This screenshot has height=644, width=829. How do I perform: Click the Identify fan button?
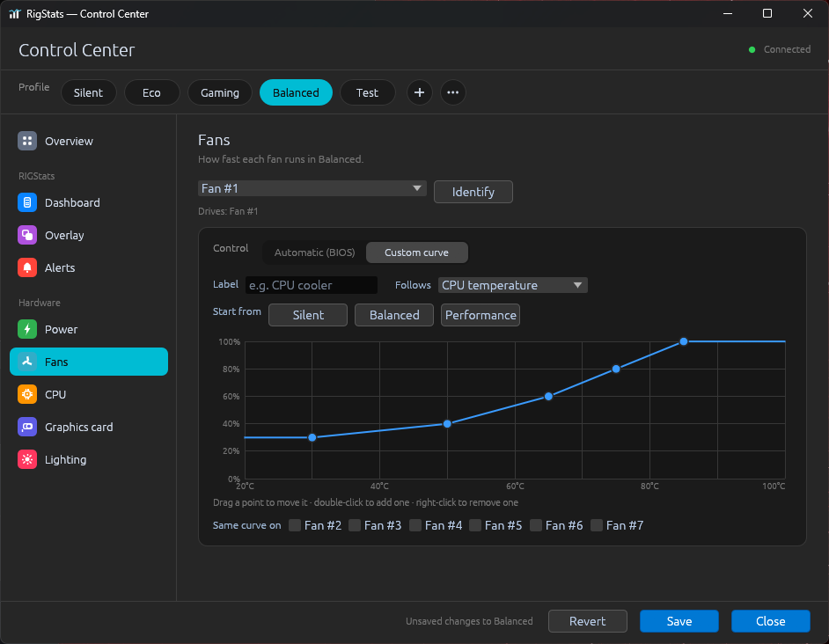click(x=473, y=192)
